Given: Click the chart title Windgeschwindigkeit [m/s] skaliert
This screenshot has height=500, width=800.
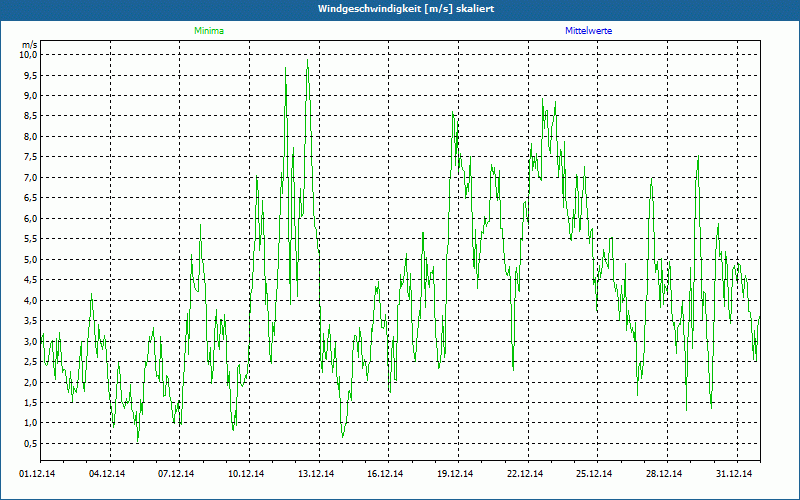Looking at the screenshot, I should pos(406,9).
